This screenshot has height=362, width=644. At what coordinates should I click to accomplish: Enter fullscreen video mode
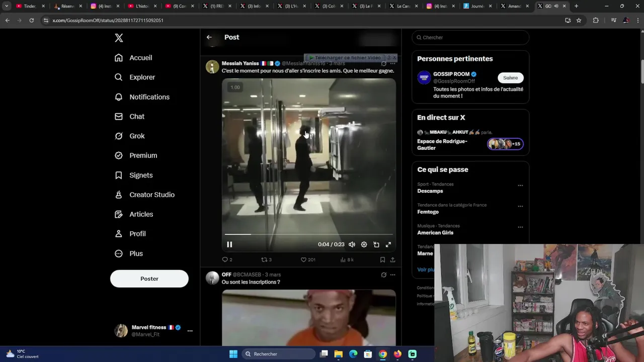click(x=388, y=245)
